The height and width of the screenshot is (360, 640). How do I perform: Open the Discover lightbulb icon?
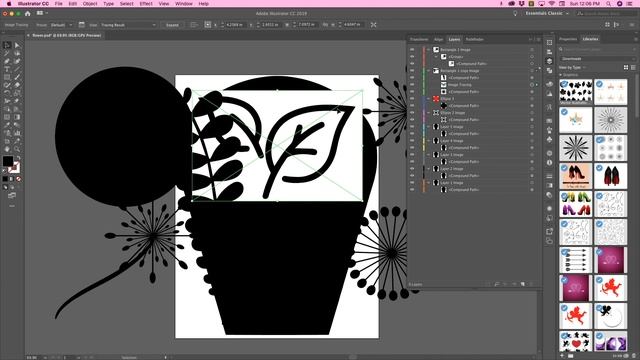coord(515,13)
